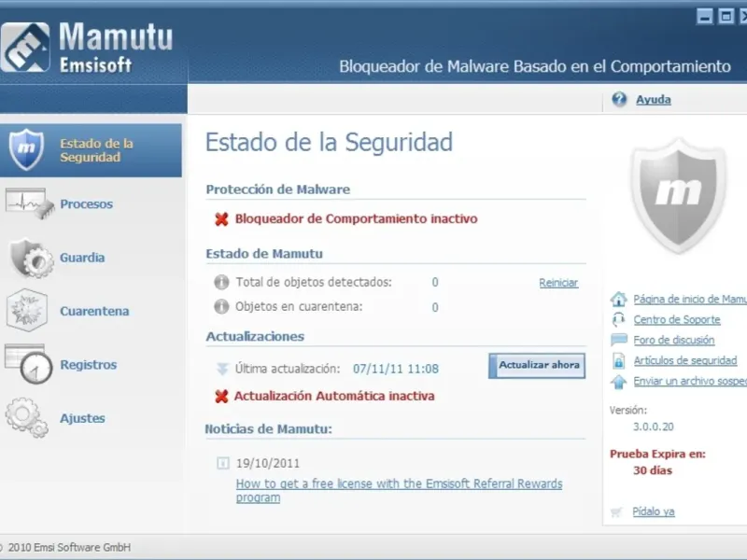
Task: Click the version number 3.0.0.20
Action: point(653,427)
